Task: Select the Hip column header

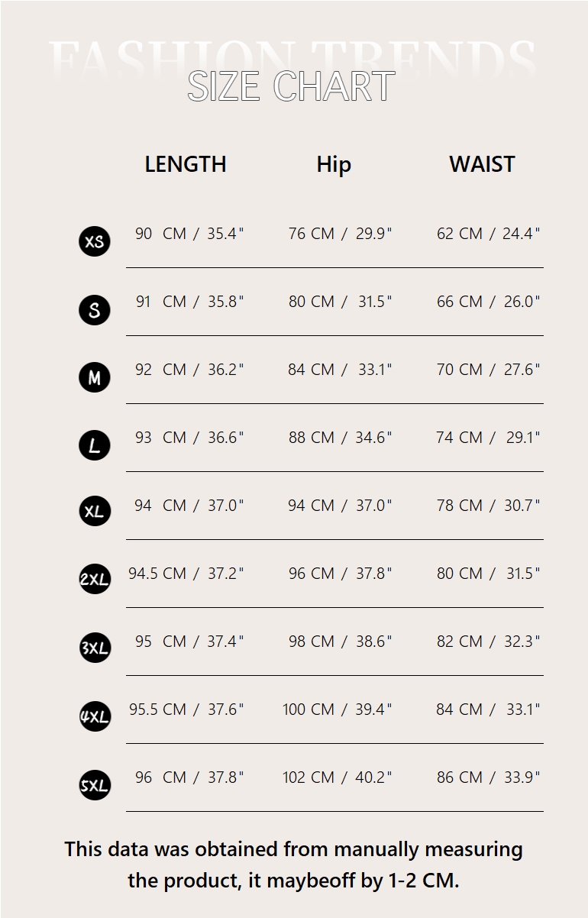Action: coord(334,164)
